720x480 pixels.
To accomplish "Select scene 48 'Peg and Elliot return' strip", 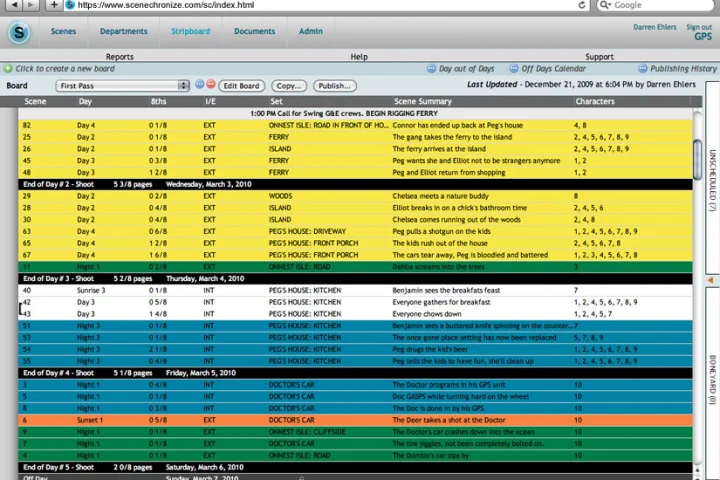I will 355,172.
